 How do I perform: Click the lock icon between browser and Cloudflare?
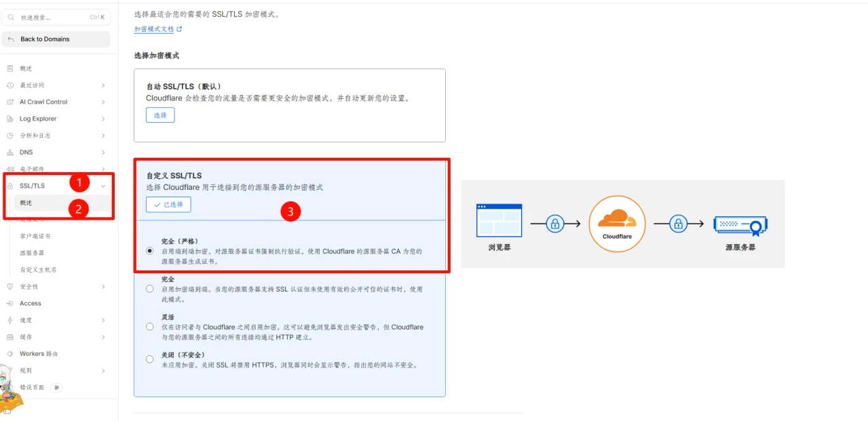coord(555,223)
